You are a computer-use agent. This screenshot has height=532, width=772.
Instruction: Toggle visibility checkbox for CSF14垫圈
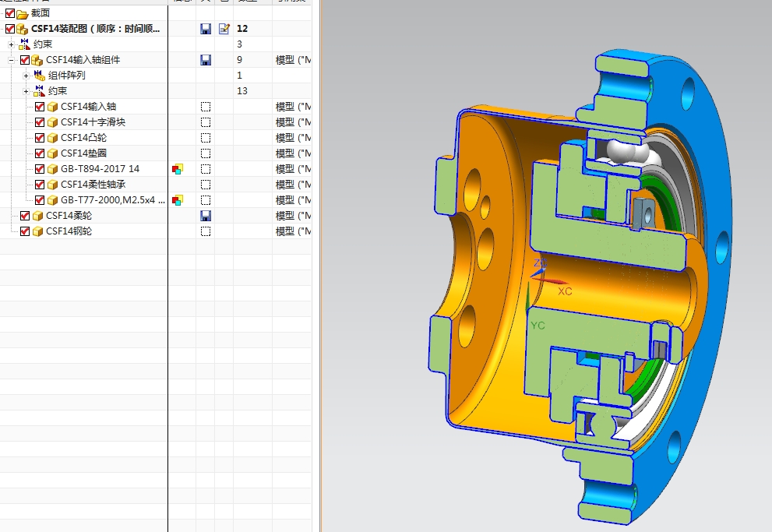[x=40, y=153]
